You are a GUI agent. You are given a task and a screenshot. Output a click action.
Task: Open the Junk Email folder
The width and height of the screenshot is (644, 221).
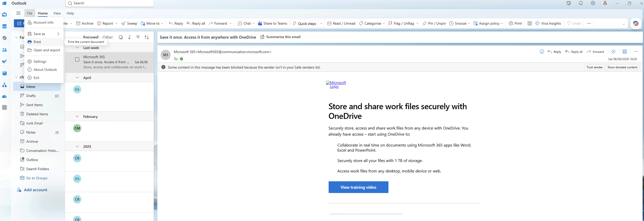pos(37,123)
